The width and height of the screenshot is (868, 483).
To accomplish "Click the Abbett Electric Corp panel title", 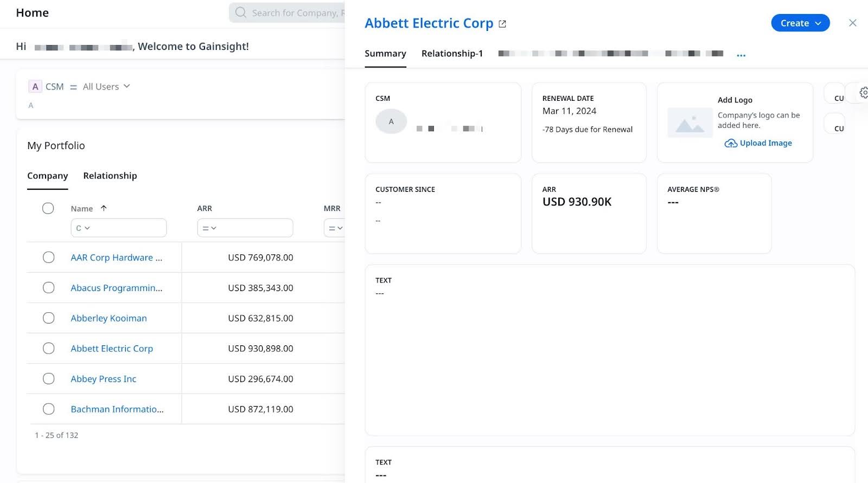I will click(429, 23).
